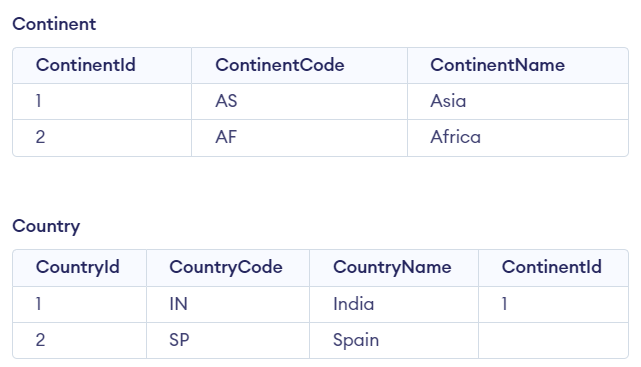Select the empty ContinentId cell for Spain

coord(553,340)
